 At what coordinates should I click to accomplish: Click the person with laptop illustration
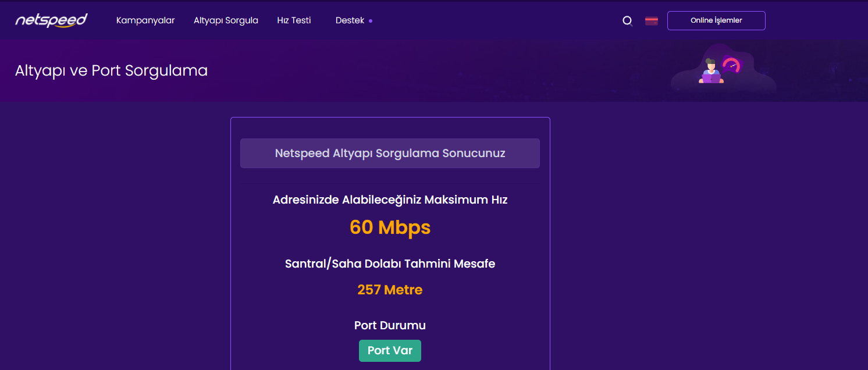point(710,72)
